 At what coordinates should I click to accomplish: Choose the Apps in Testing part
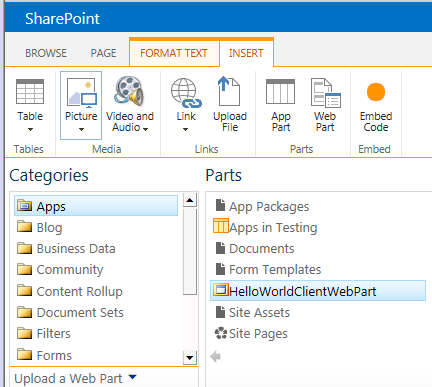pyautogui.click(x=273, y=228)
